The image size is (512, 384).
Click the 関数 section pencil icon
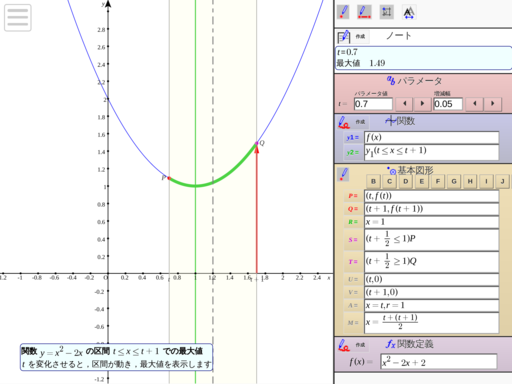343,122
